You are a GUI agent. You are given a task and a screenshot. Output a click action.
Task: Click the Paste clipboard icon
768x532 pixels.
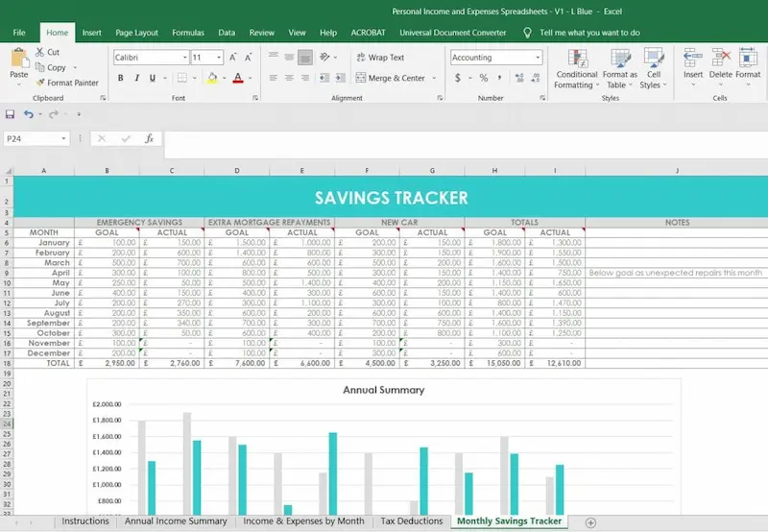(19, 59)
